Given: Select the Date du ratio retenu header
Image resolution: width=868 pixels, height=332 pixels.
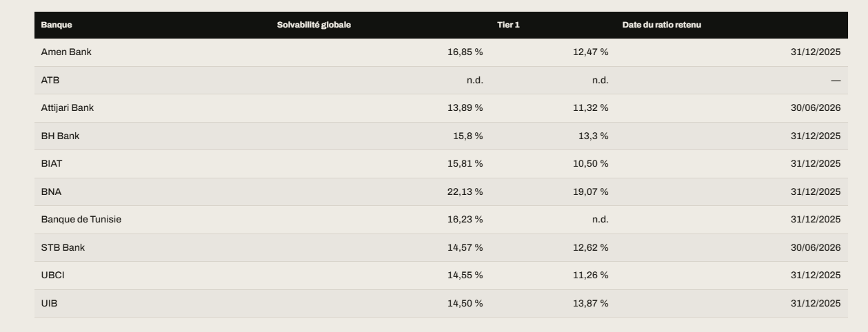Looking at the screenshot, I should click(662, 25).
